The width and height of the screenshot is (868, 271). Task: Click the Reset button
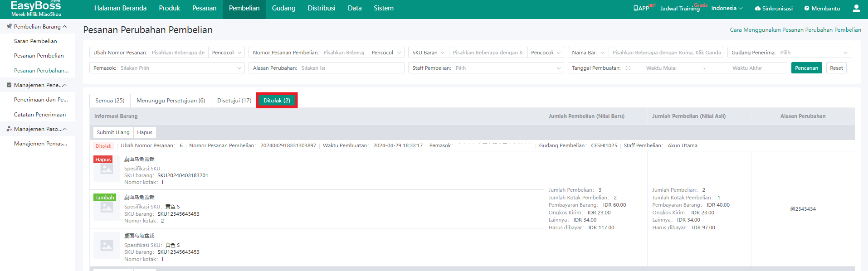click(836, 68)
